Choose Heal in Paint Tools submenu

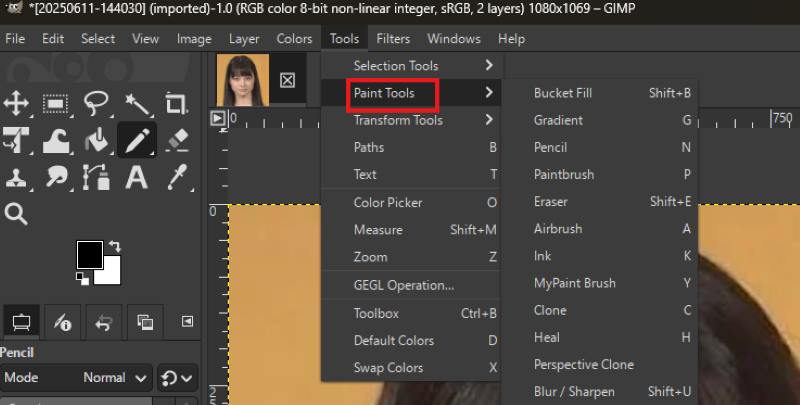pos(600,338)
